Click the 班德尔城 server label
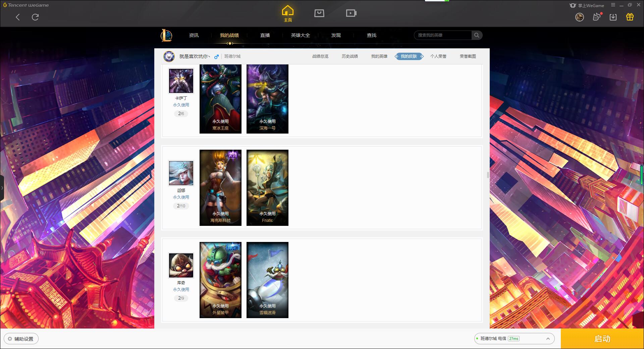644x349 pixels. (232, 56)
